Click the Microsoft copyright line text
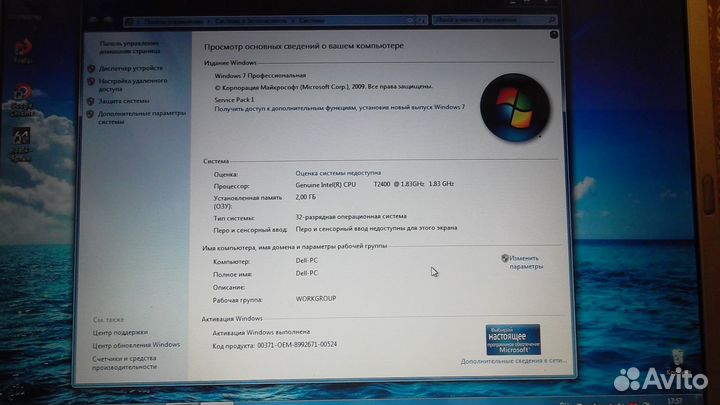This screenshot has height=405, width=720. click(x=324, y=87)
